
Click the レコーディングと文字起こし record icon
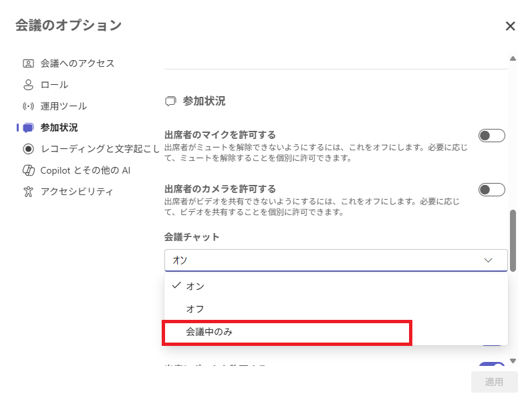point(28,149)
